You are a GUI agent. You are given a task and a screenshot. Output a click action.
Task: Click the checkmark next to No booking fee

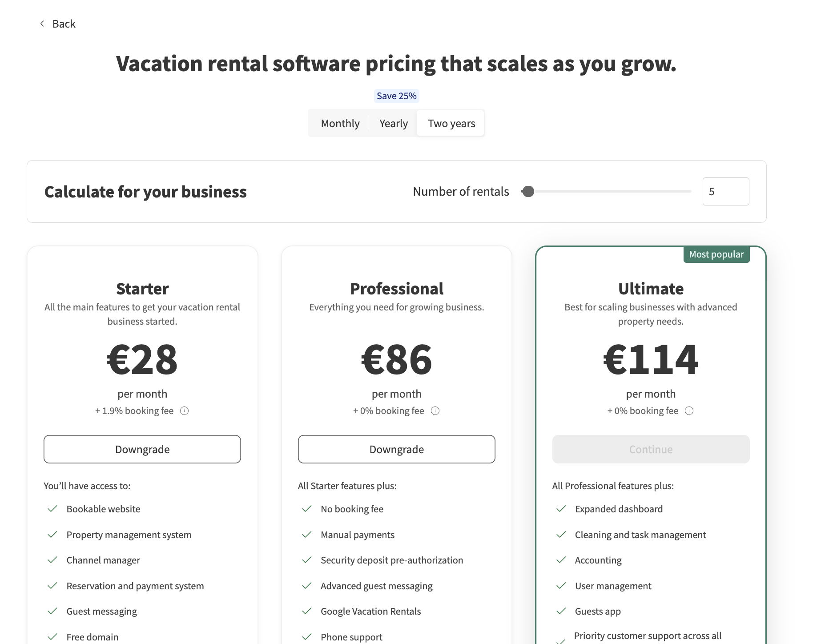coord(307,509)
